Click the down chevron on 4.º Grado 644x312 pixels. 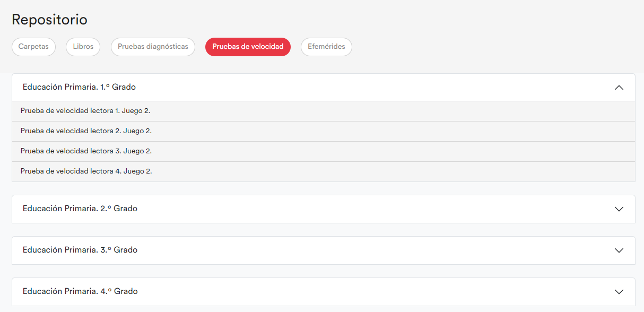619,292
